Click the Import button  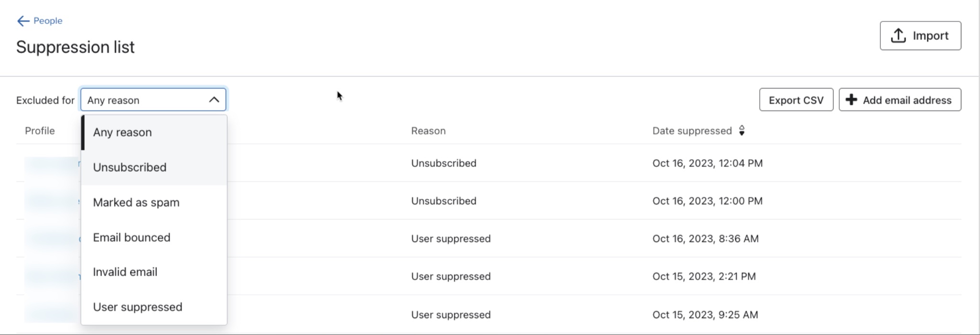click(920, 35)
